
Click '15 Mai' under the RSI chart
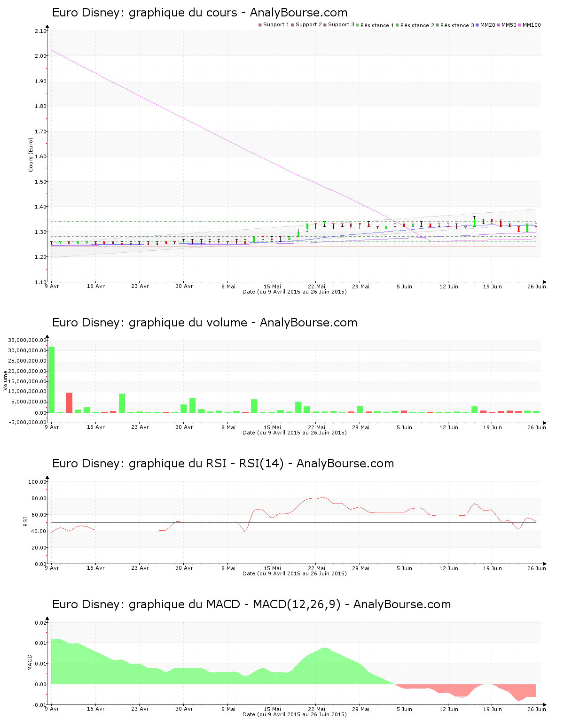272,568
